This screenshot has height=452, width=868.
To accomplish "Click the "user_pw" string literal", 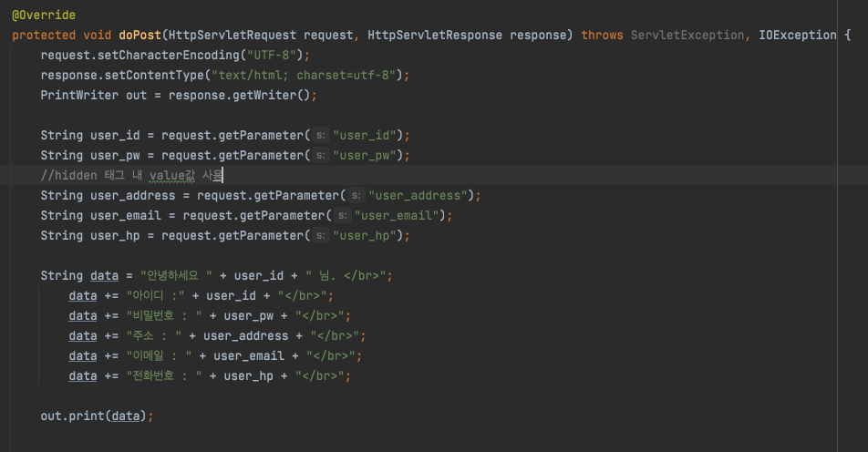I will tap(365, 155).
